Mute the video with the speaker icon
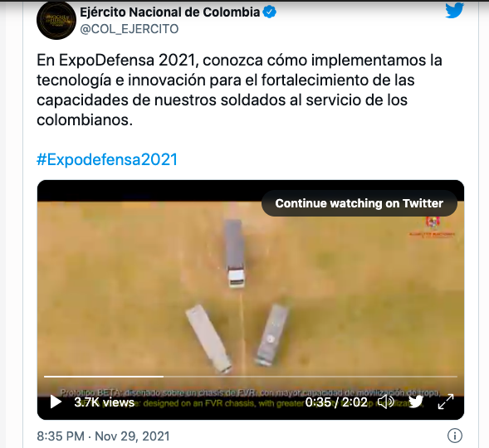Viewport: 489px width, 448px height. 385,402
